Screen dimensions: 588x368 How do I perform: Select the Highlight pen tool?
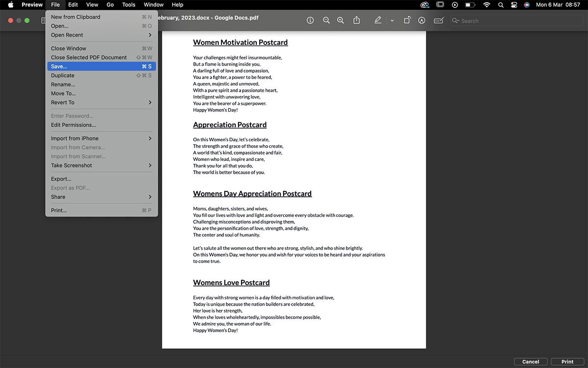377,21
